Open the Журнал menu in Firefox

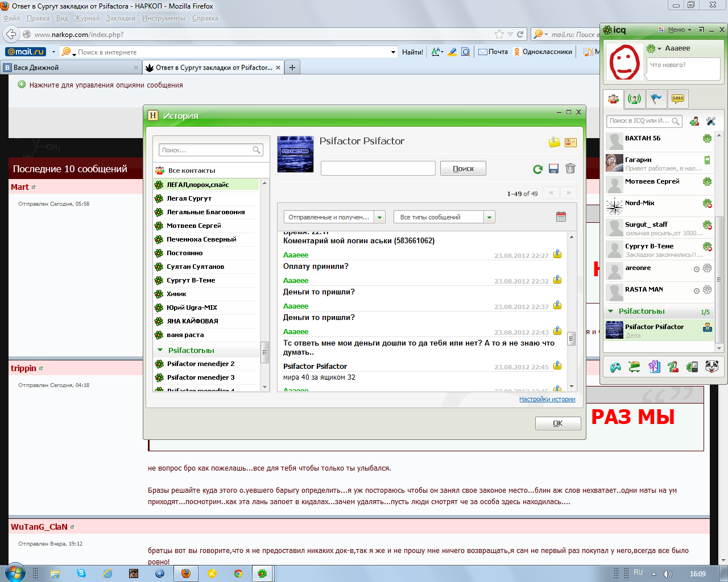87,18
